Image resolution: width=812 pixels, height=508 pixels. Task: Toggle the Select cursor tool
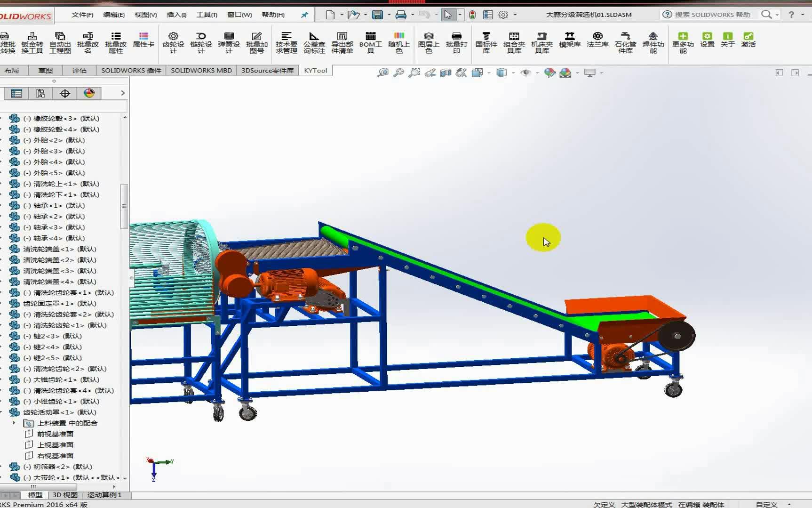click(448, 15)
